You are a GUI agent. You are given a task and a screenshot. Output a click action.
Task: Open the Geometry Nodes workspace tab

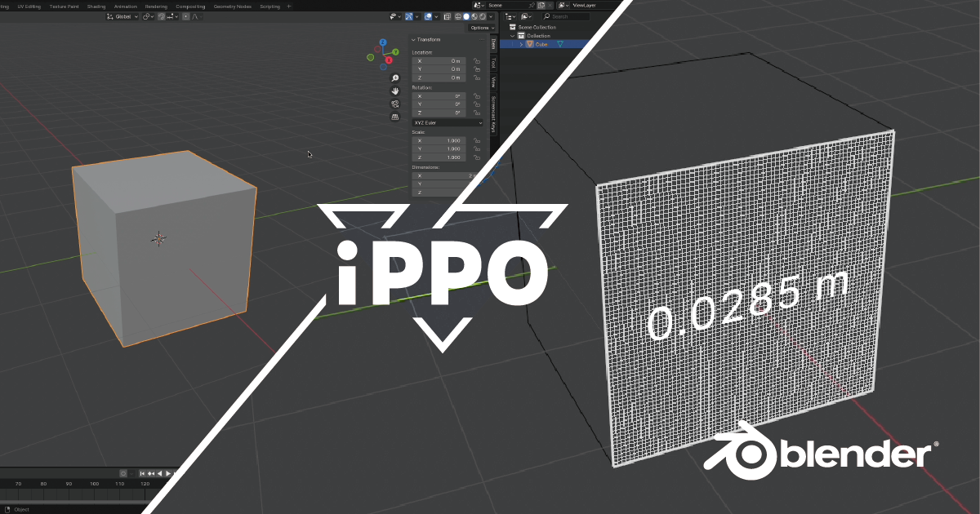233,6
